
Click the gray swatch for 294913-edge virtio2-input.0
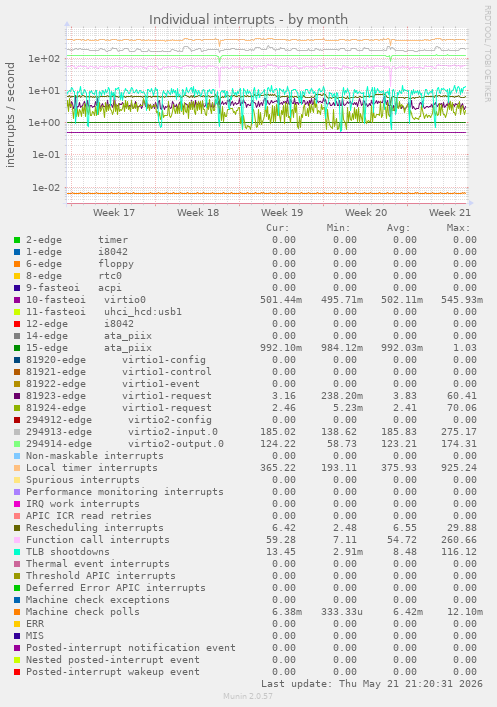click(17, 432)
